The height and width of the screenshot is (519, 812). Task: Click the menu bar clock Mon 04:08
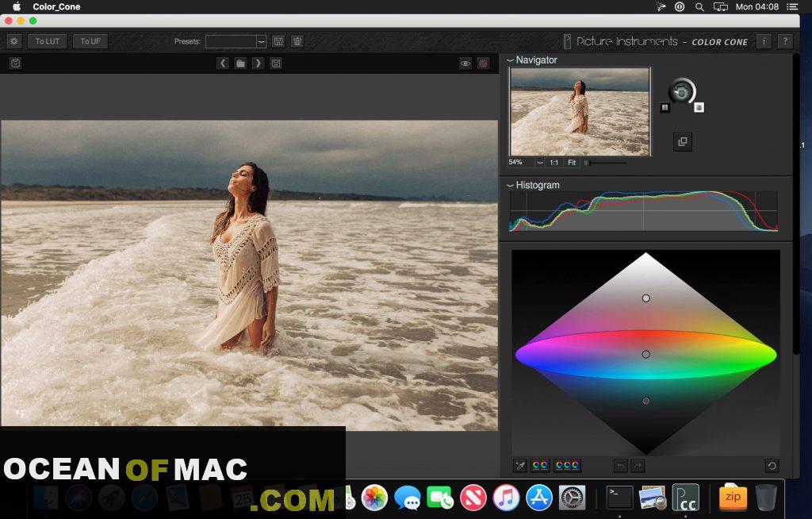(757, 6)
